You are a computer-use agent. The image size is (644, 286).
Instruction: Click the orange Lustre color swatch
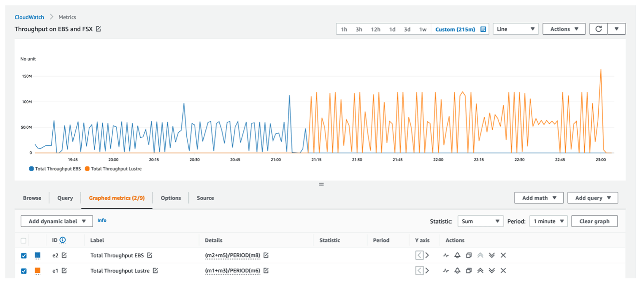[x=38, y=271]
